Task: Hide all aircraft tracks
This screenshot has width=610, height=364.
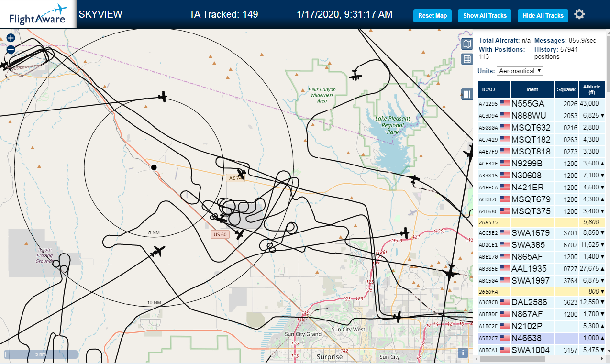Action: click(x=543, y=16)
